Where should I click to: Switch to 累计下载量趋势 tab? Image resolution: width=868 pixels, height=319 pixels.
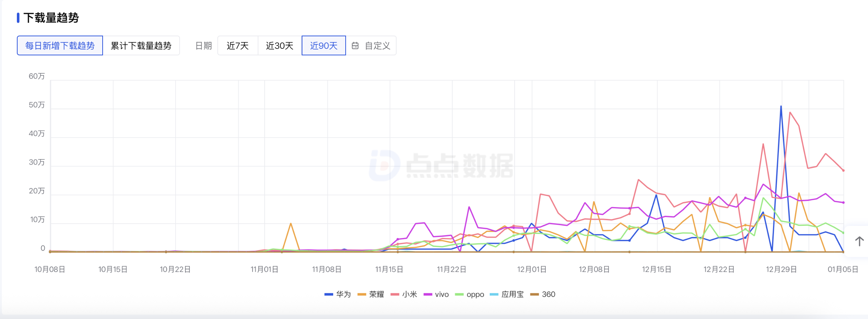click(x=141, y=46)
